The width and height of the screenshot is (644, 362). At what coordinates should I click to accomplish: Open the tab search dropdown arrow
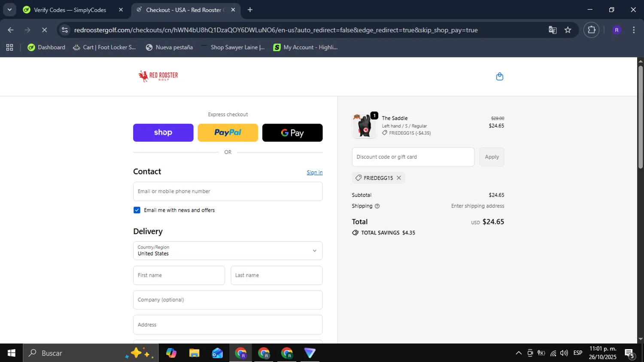point(9,10)
